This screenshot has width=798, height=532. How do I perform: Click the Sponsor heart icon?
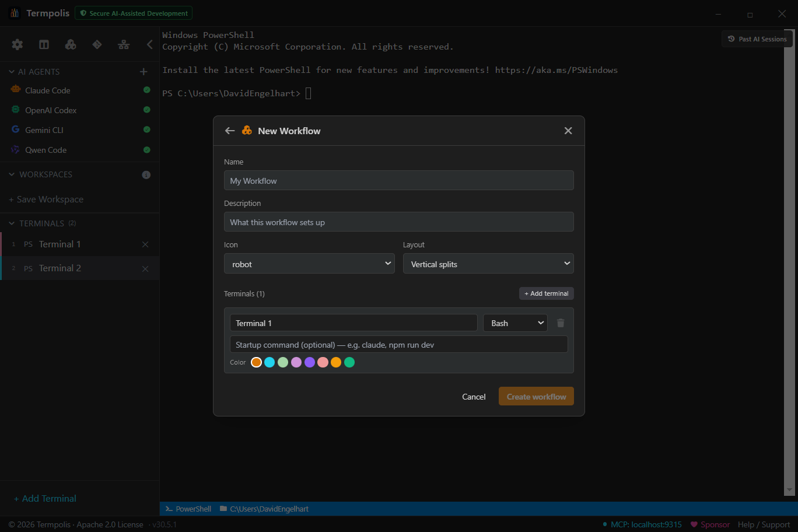pyautogui.click(x=694, y=524)
